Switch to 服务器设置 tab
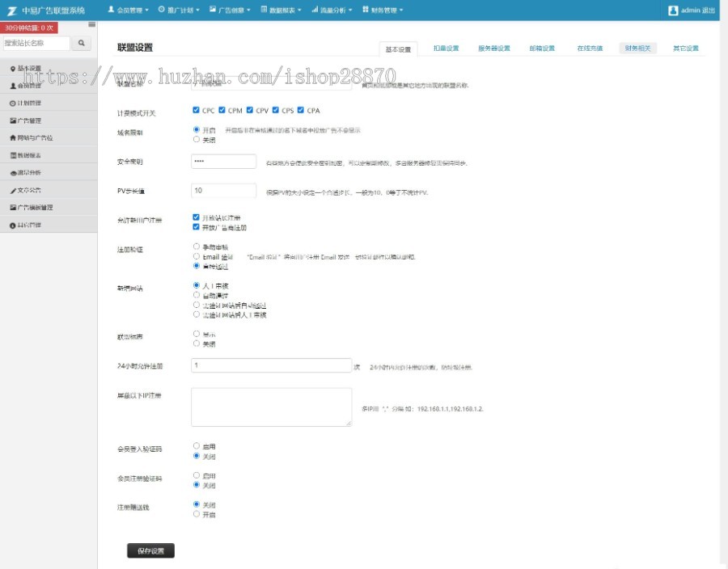Screen dimensions: 728x569 pyautogui.click(x=494, y=48)
